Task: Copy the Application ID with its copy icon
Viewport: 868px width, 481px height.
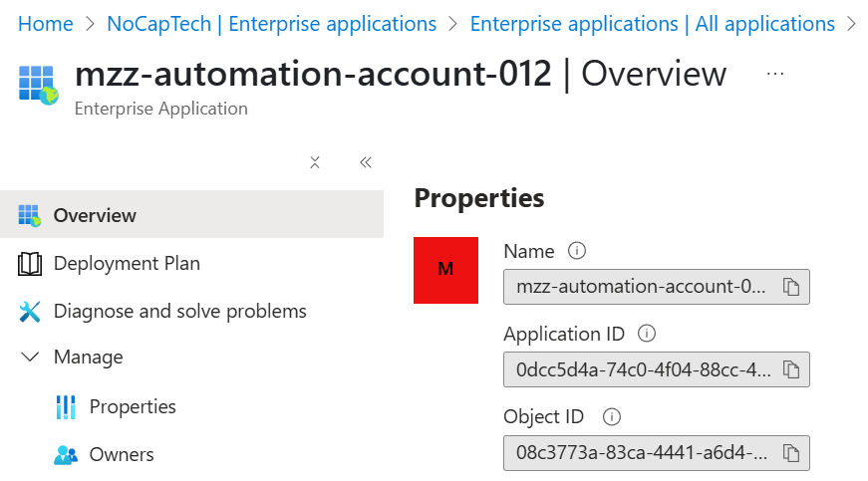Action: pyautogui.click(x=791, y=369)
